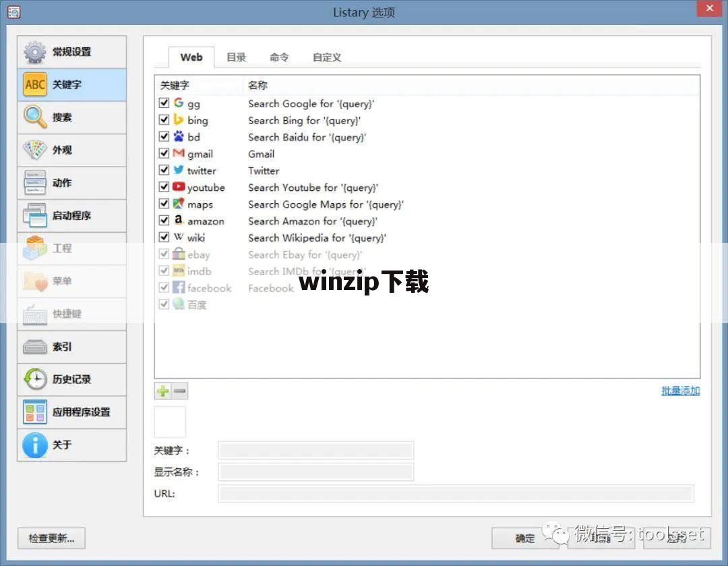Select 'Search Baidu for {query}' row text
This screenshot has width=728, height=566.
(307, 137)
